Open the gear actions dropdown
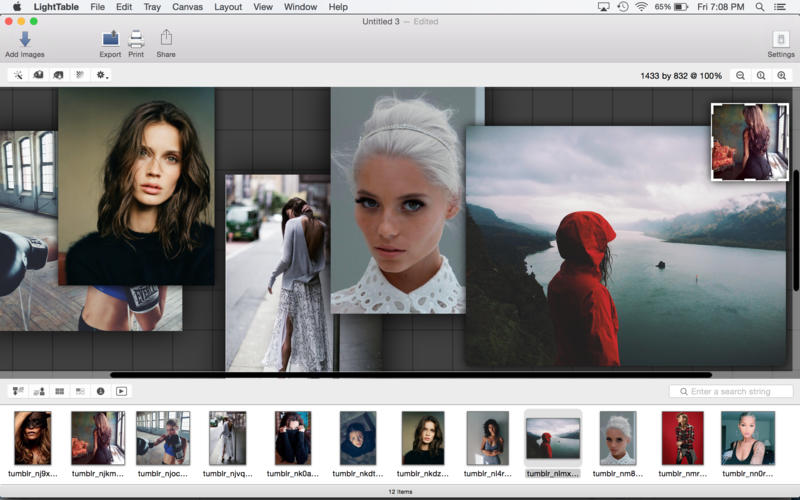This screenshot has width=800, height=500. click(x=102, y=75)
